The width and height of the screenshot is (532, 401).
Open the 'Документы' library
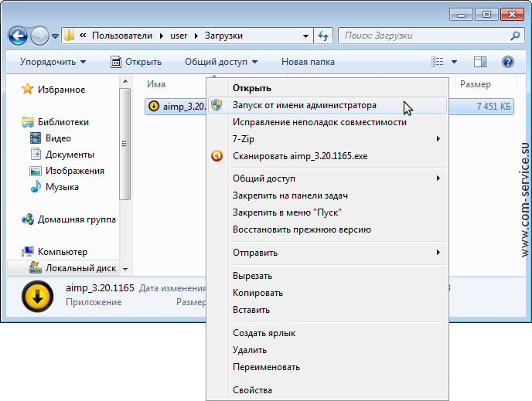(x=62, y=155)
